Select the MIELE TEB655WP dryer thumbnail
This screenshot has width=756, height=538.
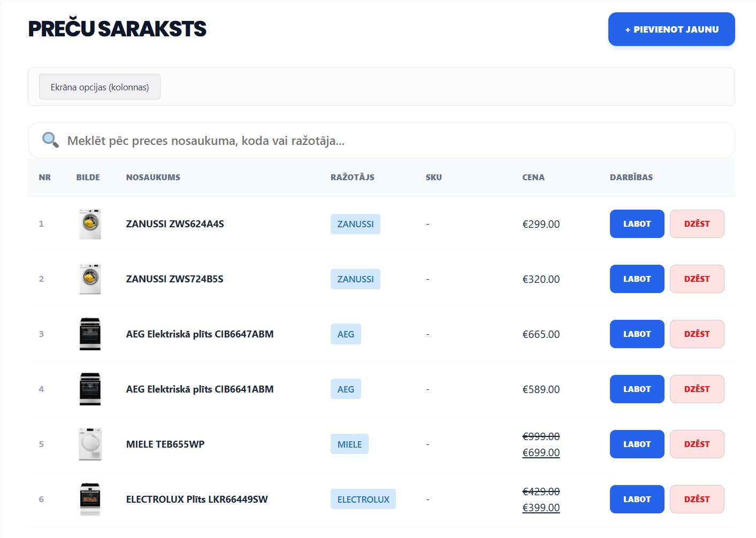(90, 444)
